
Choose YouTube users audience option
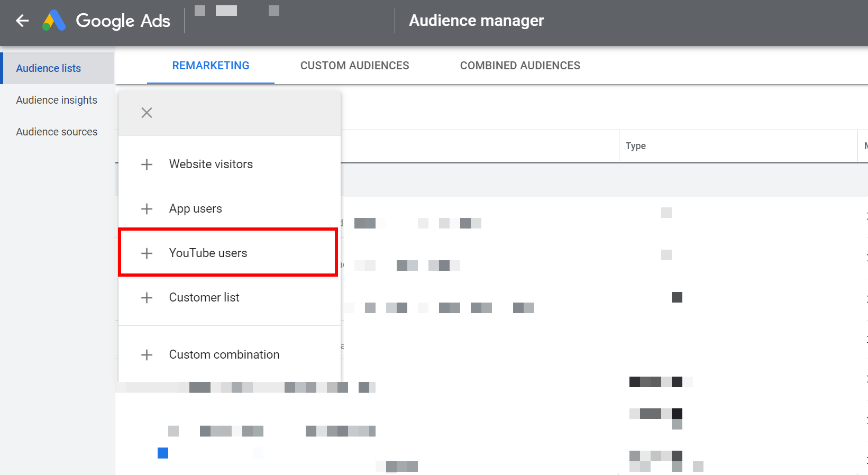(x=230, y=253)
